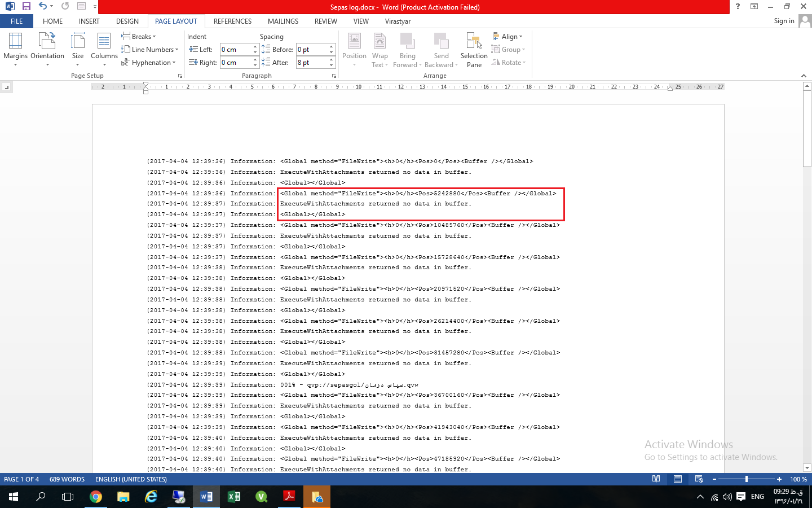Open the FILE menu
This screenshot has height=508, width=812.
16,21
